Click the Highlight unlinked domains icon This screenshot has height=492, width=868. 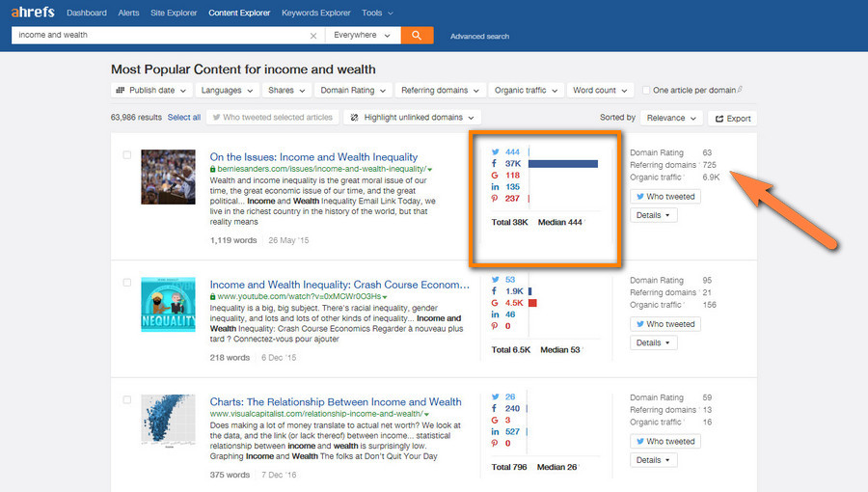(354, 118)
